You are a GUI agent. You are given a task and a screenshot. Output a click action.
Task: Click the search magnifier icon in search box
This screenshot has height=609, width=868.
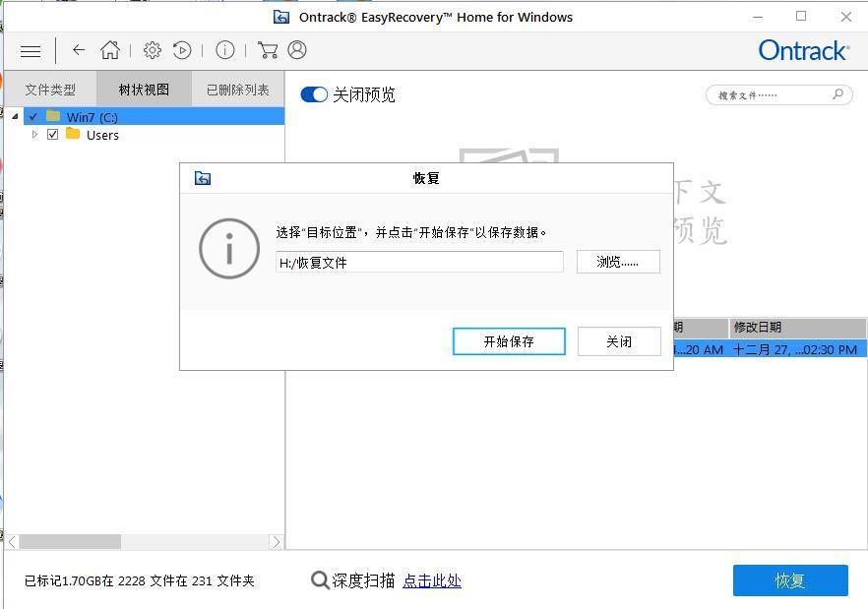click(x=838, y=94)
